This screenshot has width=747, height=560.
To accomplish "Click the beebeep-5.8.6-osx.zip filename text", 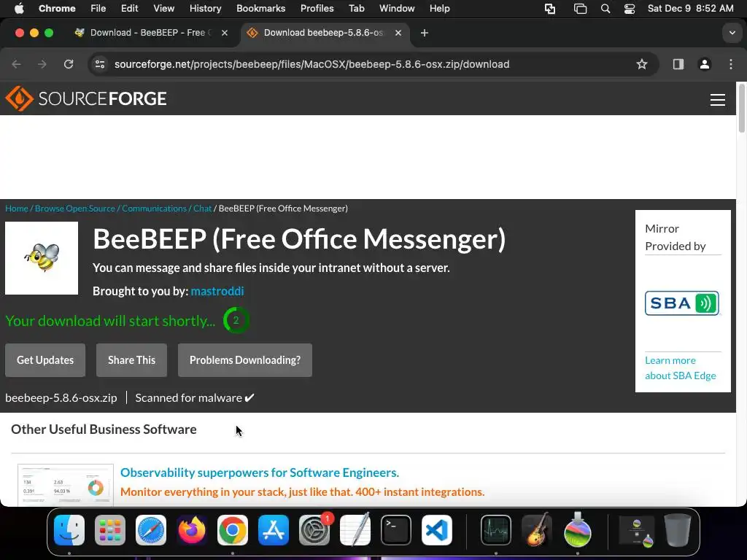I will (61, 398).
